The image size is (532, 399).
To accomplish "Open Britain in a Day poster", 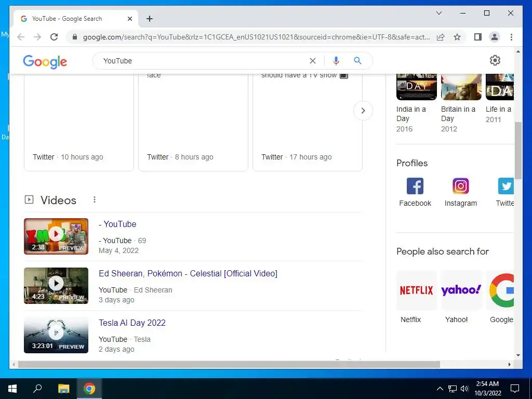I will 461,87.
